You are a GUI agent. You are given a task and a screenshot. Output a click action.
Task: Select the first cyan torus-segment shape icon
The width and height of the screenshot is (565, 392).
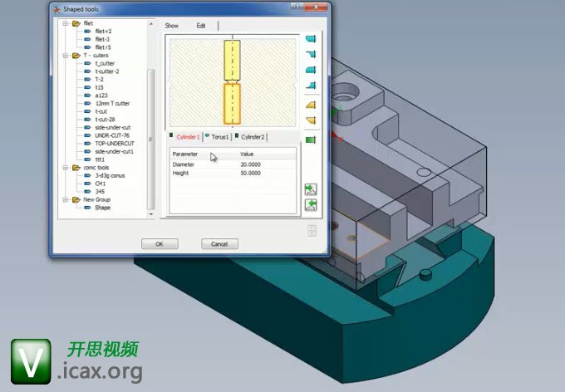tap(311, 39)
